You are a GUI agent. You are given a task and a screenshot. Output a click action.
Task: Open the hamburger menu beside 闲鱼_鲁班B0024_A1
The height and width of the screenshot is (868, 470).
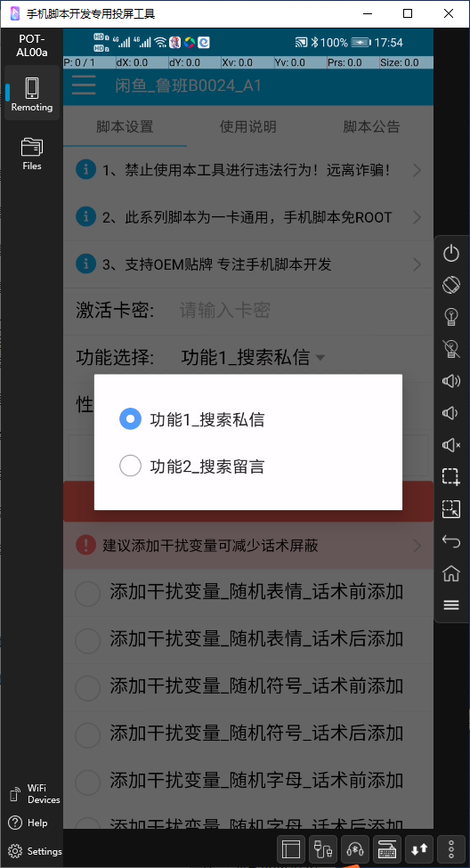(84, 85)
